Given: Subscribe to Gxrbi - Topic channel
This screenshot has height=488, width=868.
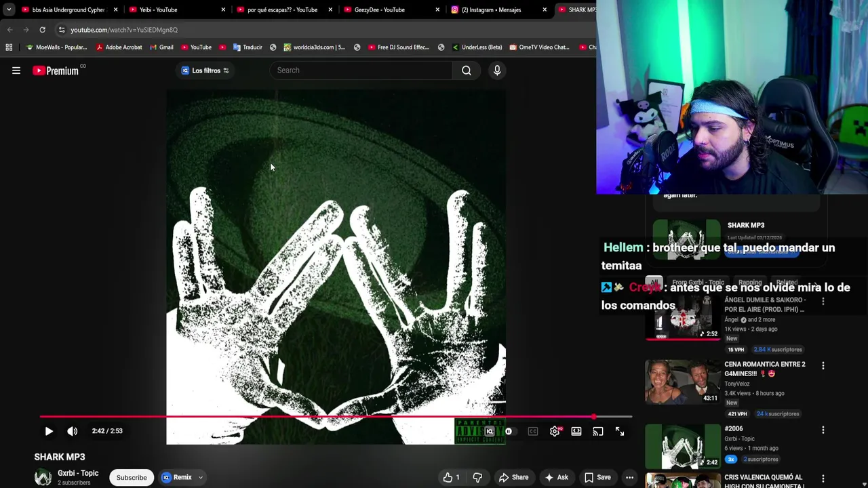Looking at the screenshot, I should pos(132,478).
